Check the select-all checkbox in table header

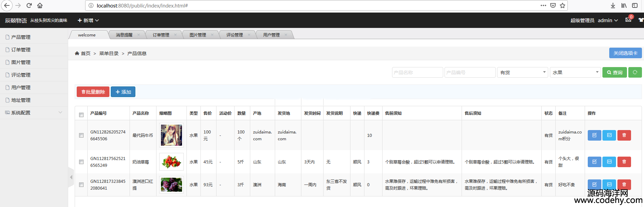pos(81,115)
